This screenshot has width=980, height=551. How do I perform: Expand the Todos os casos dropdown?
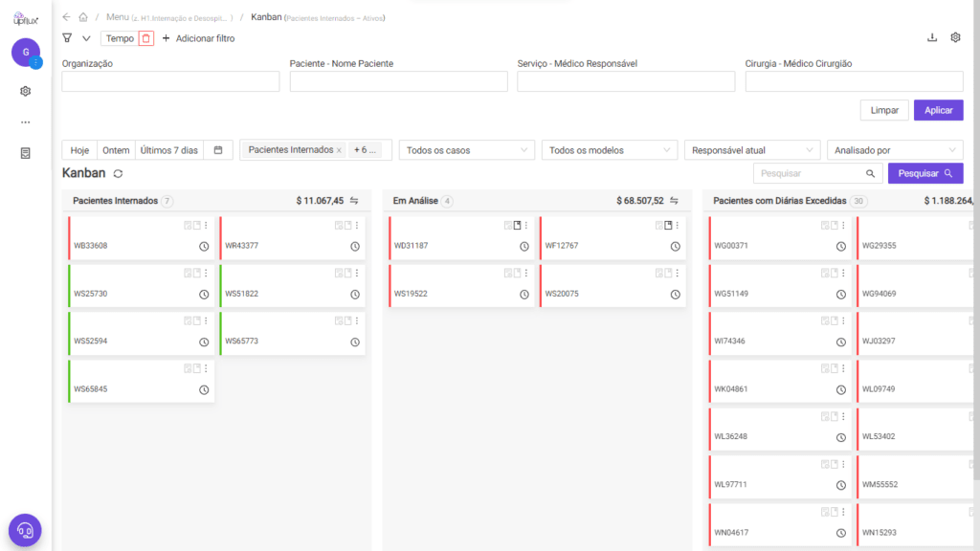[467, 150]
